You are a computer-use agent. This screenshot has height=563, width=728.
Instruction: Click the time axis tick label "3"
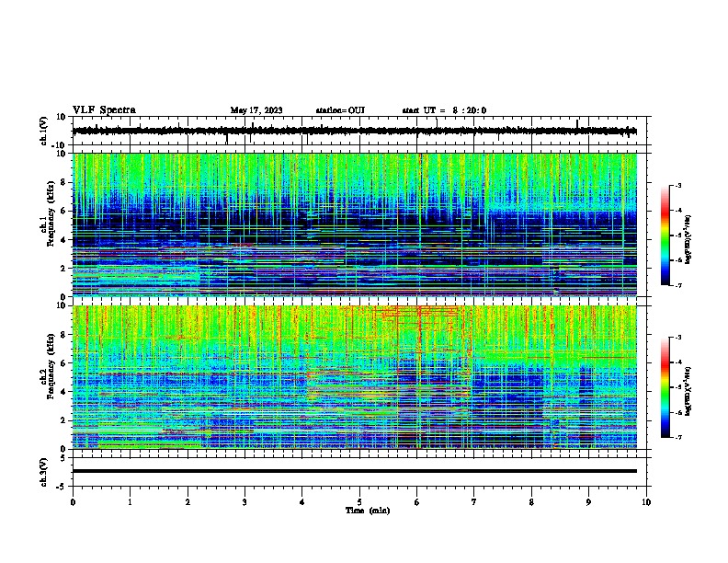coord(245,502)
